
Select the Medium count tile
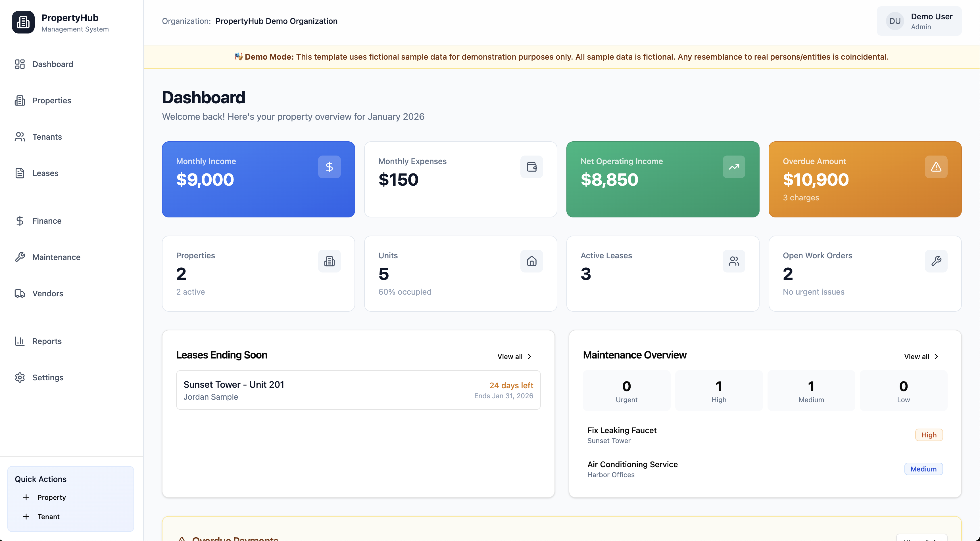pyautogui.click(x=811, y=391)
